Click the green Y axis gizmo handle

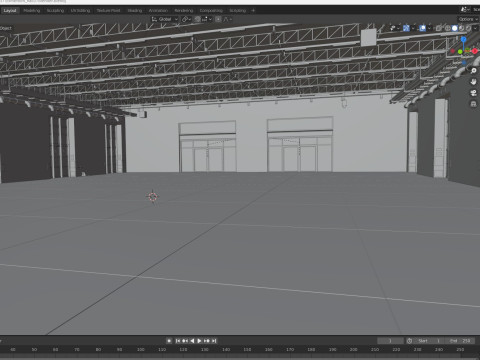tap(460, 52)
